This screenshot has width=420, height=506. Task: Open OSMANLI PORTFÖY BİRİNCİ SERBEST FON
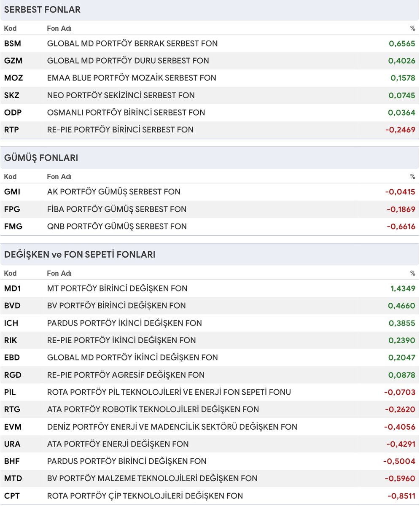coord(126,113)
